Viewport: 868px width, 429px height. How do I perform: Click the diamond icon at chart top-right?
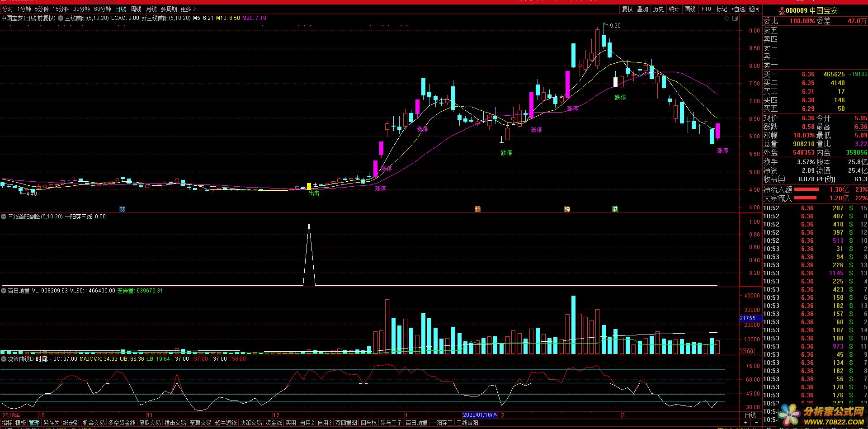click(727, 19)
